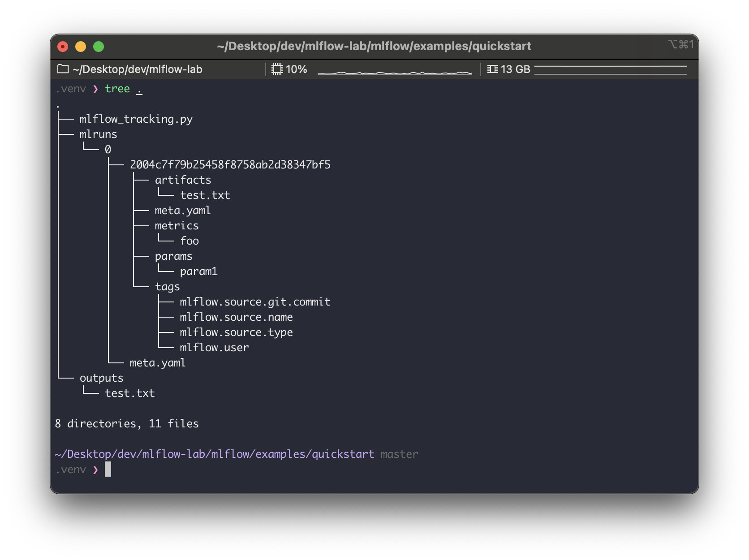Click the 'master' git branch label
The image size is (749, 560).
pos(399,454)
